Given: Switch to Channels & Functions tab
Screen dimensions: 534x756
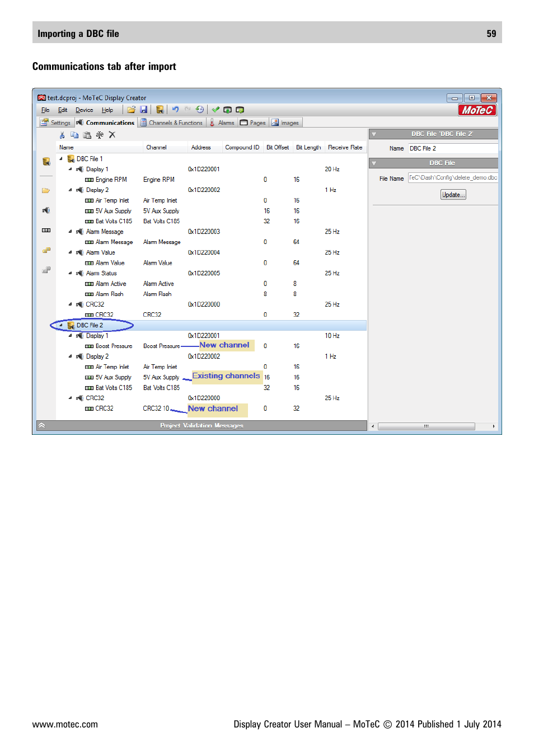Looking at the screenshot, I should 171,123.
